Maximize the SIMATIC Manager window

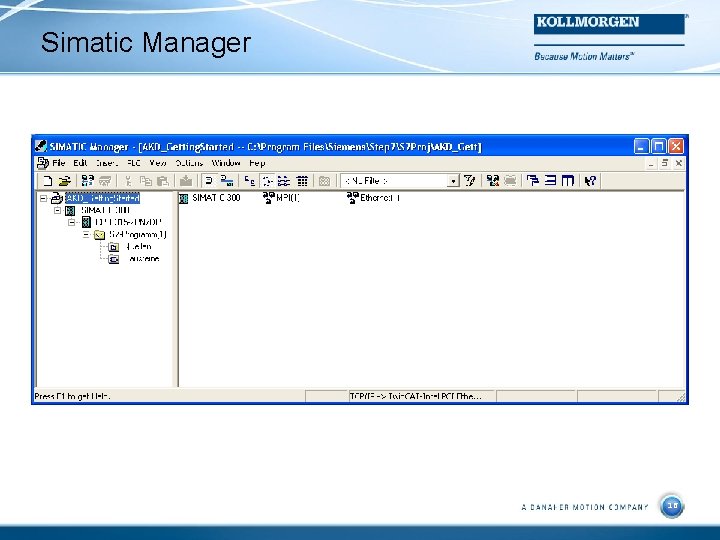658,146
